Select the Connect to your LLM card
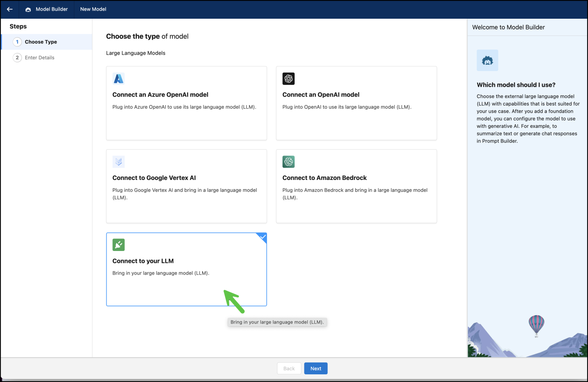The height and width of the screenshot is (382, 588). pos(186,269)
